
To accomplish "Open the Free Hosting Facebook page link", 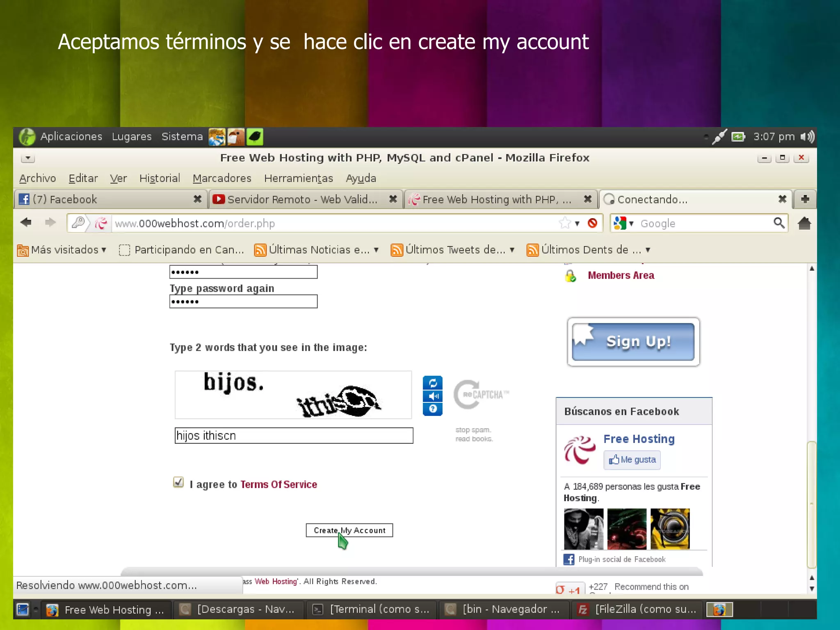I will coord(639,439).
